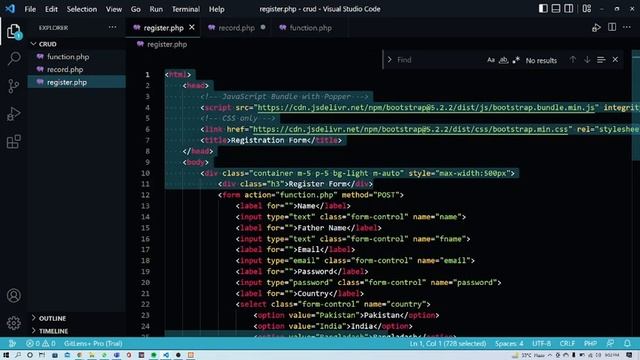Close the Find widget
This screenshot has width=640, height=360.
click(x=615, y=60)
